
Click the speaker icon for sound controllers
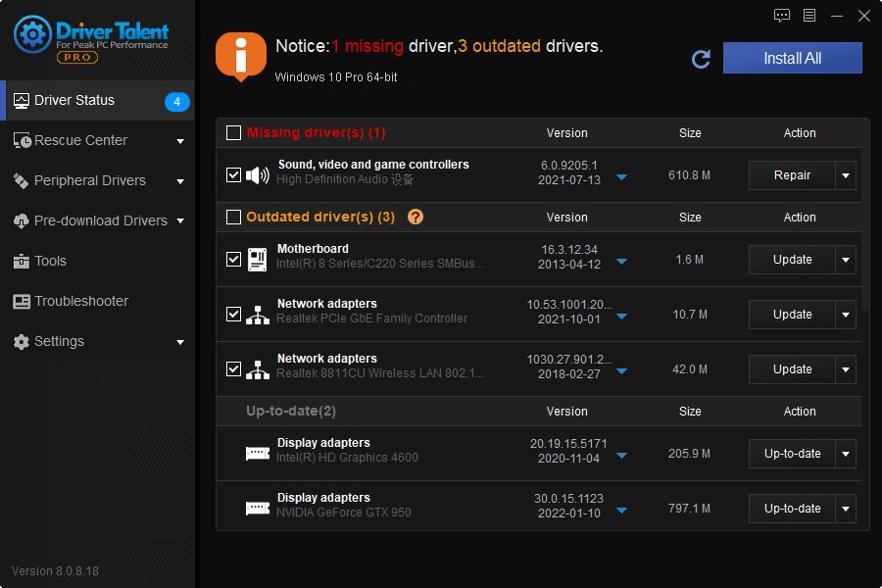pyautogui.click(x=257, y=175)
